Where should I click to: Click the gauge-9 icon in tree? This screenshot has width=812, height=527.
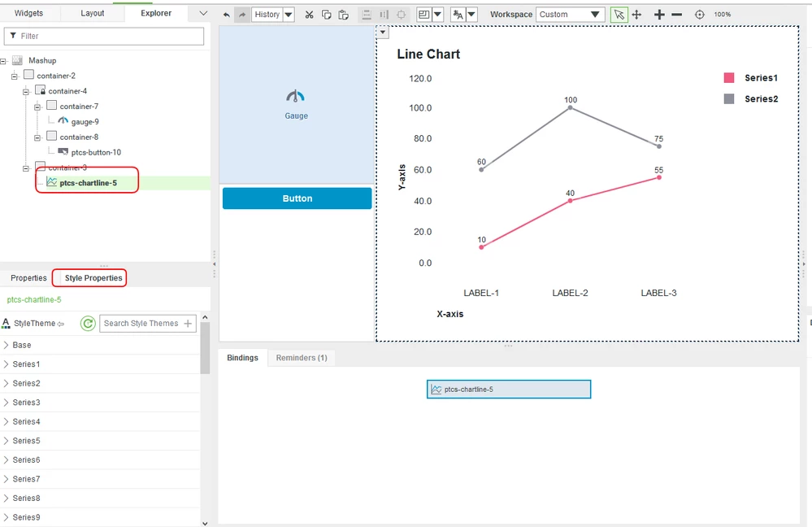tap(63, 121)
